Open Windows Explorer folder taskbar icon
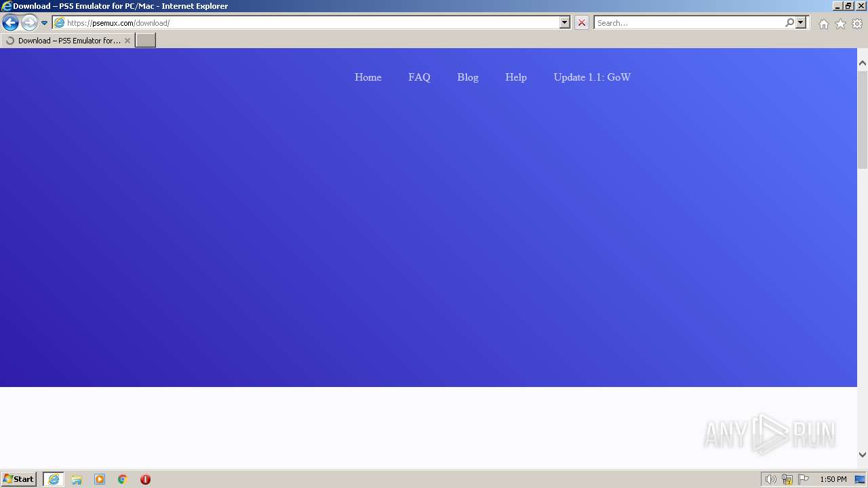The image size is (868, 488). click(77, 479)
